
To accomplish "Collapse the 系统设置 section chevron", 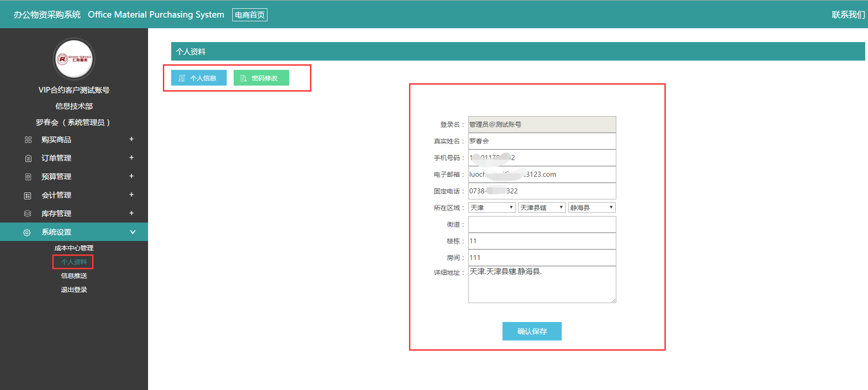I will coord(132,232).
